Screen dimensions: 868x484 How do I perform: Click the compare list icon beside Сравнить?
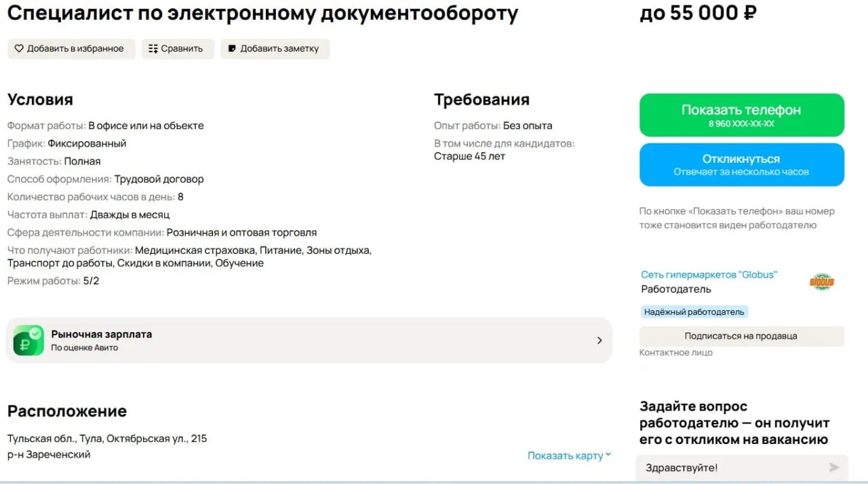(153, 49)
